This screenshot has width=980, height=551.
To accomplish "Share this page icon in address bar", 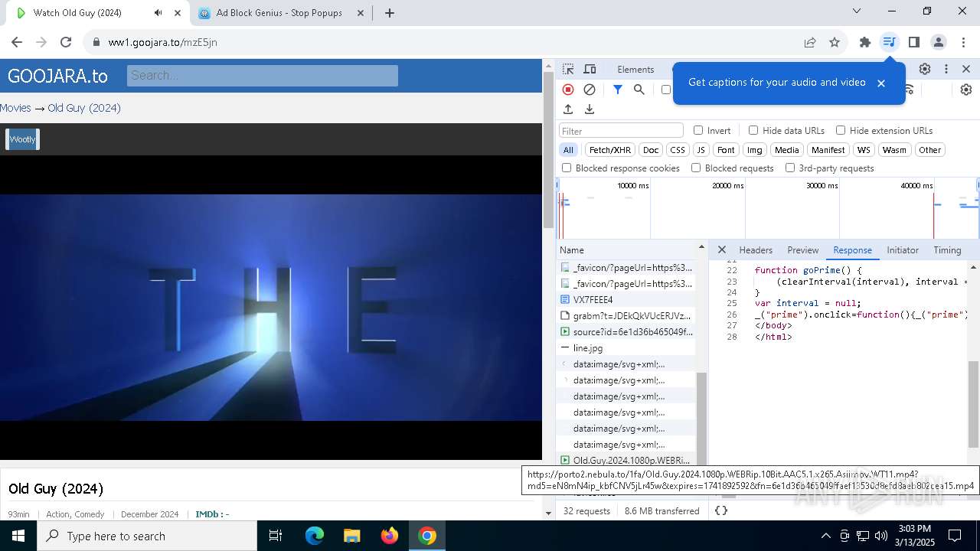I will point(810,42).
